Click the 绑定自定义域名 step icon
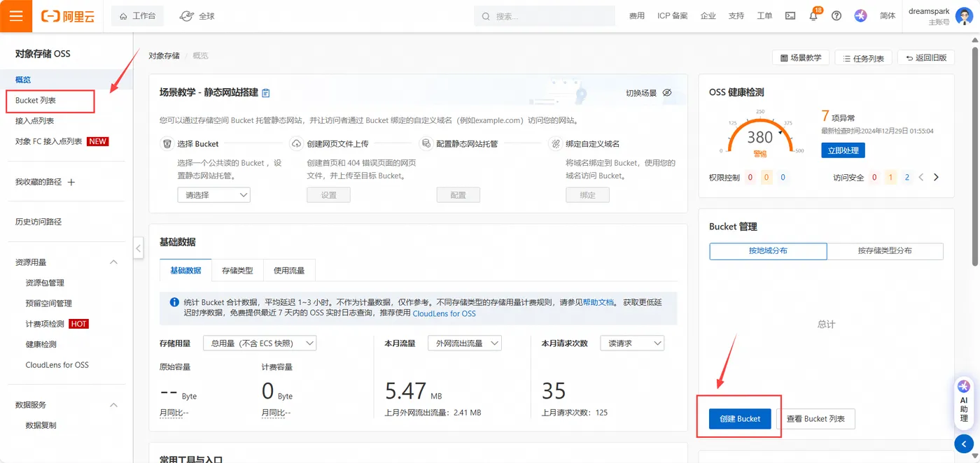980x463 pixels. coord(554,143)
